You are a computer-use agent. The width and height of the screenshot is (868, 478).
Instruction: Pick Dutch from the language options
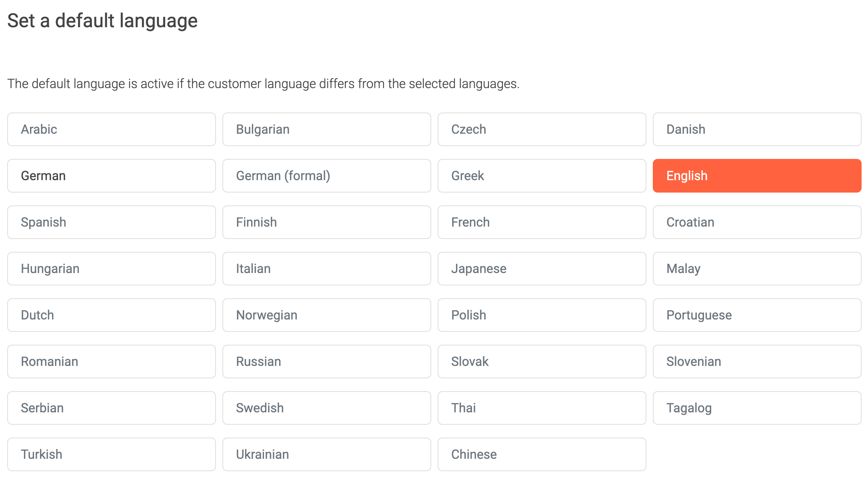[111, 315]
